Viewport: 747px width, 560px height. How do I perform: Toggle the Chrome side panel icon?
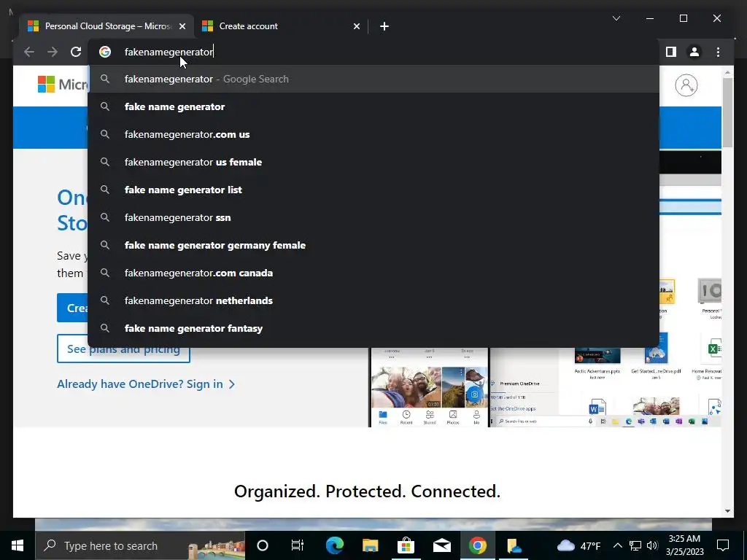(x=671, y=52)
